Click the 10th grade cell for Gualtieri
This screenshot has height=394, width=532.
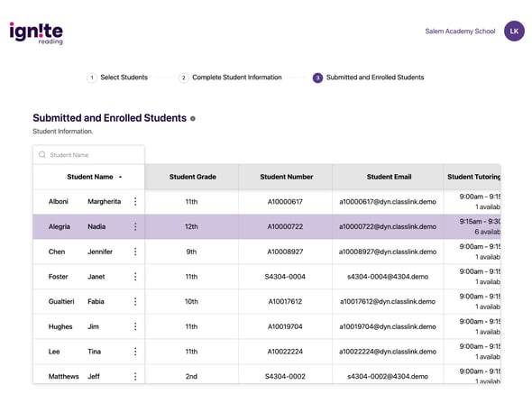click(x=191, y=302)
